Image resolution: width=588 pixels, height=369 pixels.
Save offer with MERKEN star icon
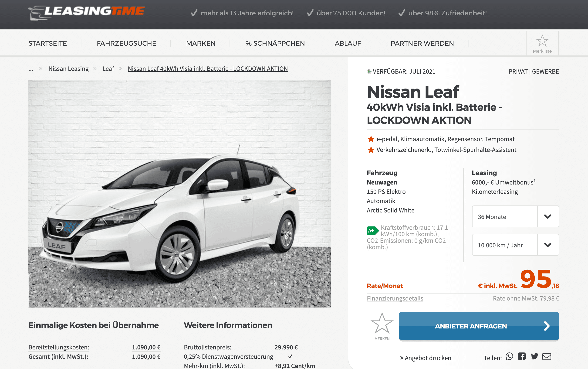pyautogui.click(x=382, y=323)
